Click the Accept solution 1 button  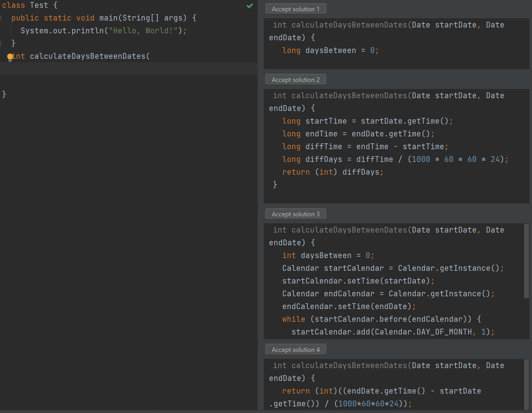296,9
